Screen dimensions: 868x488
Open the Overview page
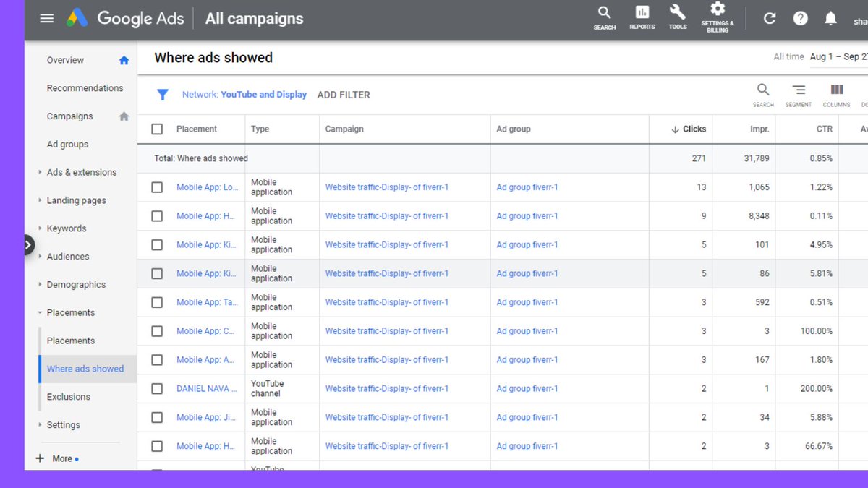point(65,61)
